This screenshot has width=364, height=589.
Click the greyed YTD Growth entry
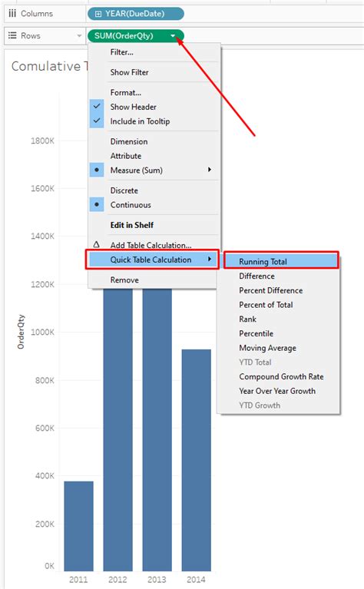point(260,405)
